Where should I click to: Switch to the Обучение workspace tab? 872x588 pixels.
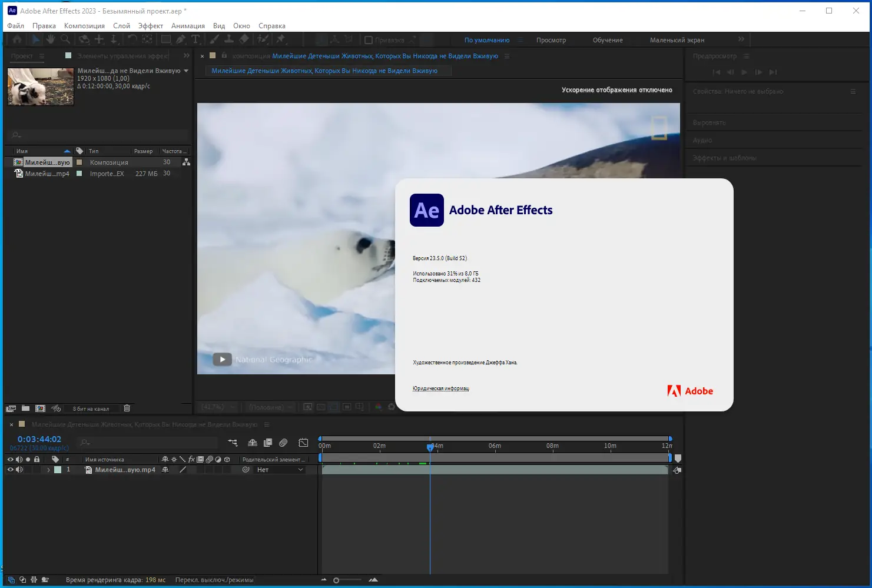pos(608,39)
